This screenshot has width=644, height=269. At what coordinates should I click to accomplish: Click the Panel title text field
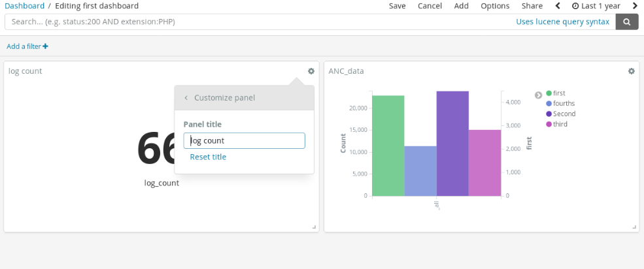[x=244, y=140]
